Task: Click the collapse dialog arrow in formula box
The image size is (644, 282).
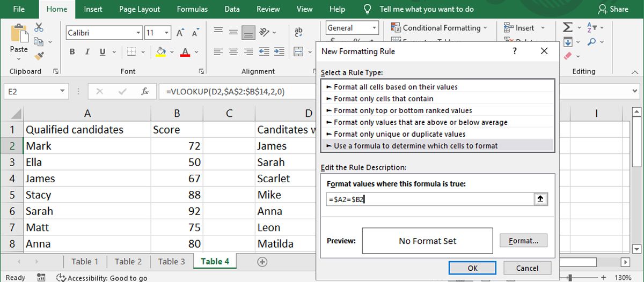Action: point(540,199)
